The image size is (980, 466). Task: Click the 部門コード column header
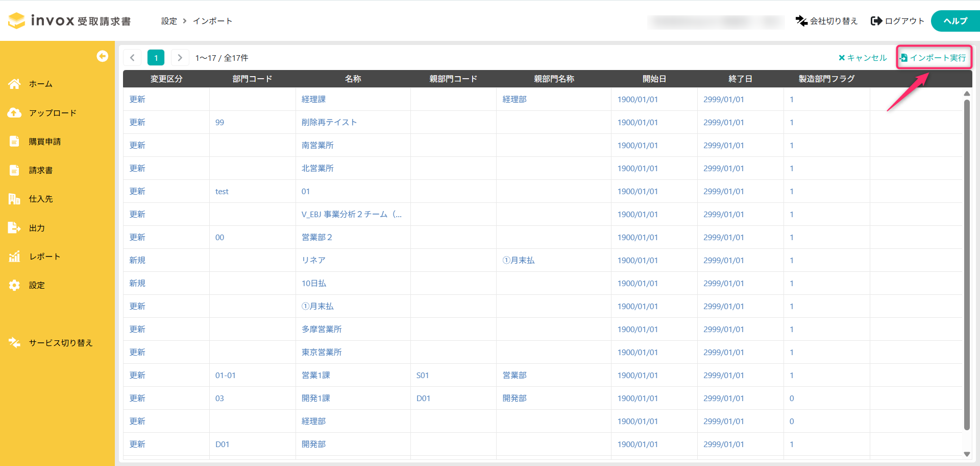pyautogui.click(x=252, y=79)
